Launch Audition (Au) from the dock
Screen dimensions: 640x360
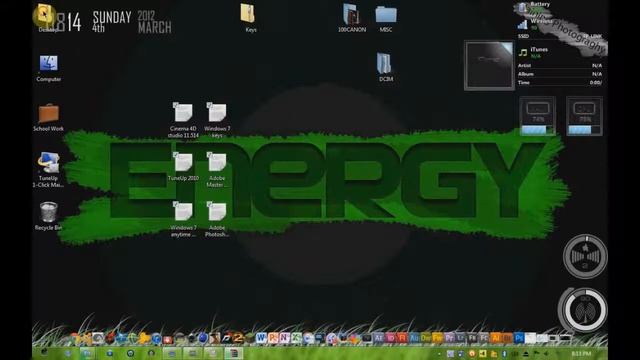tap(414, 338)
